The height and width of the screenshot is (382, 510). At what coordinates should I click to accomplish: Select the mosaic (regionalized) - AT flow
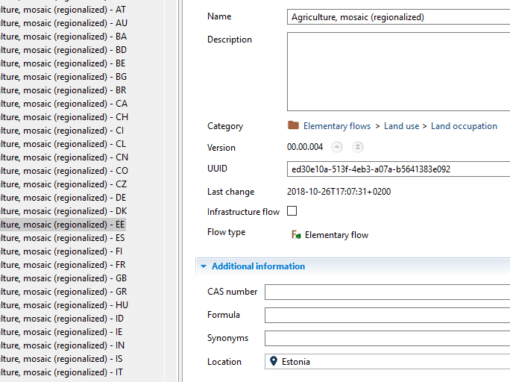pos(63,10)
